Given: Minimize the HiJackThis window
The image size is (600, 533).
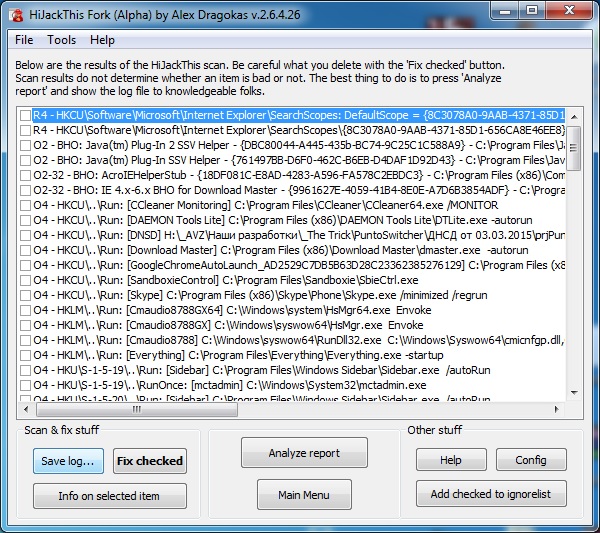Looking at the screenshot, I should [x=505, y=11].
